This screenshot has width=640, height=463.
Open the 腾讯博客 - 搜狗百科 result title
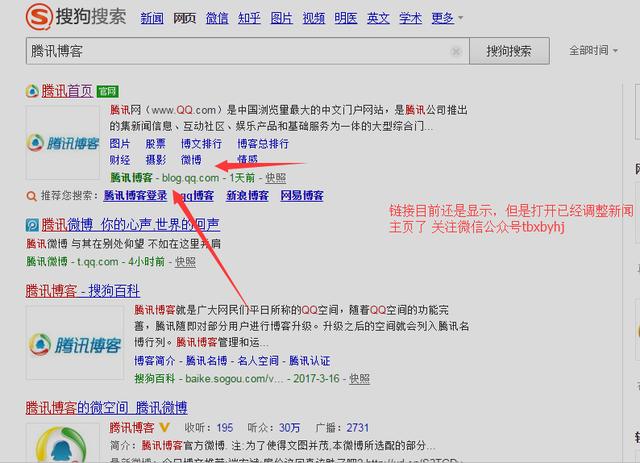83,291
